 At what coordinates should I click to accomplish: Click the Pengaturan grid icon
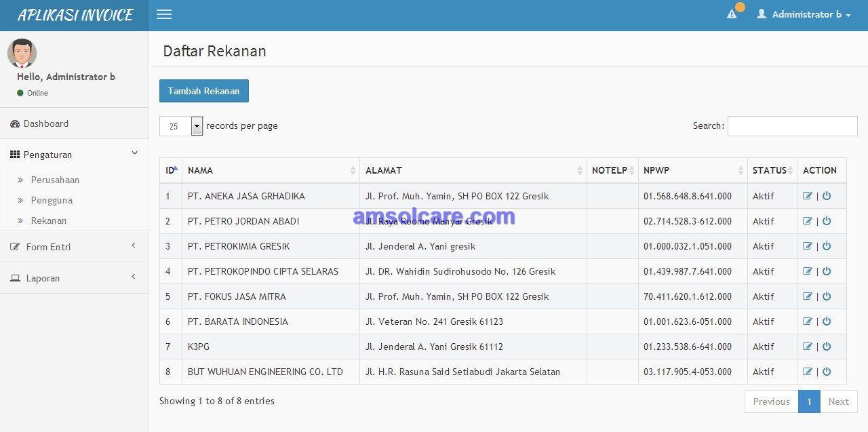(15, 155)
